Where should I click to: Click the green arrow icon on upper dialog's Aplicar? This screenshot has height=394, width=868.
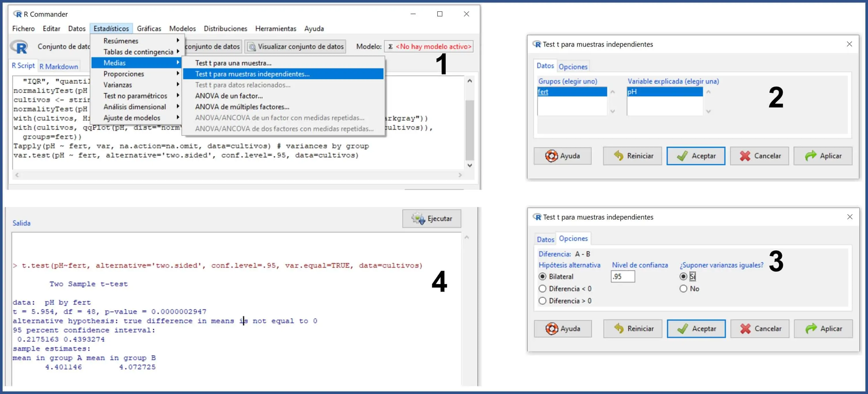[x=811, y=156]
